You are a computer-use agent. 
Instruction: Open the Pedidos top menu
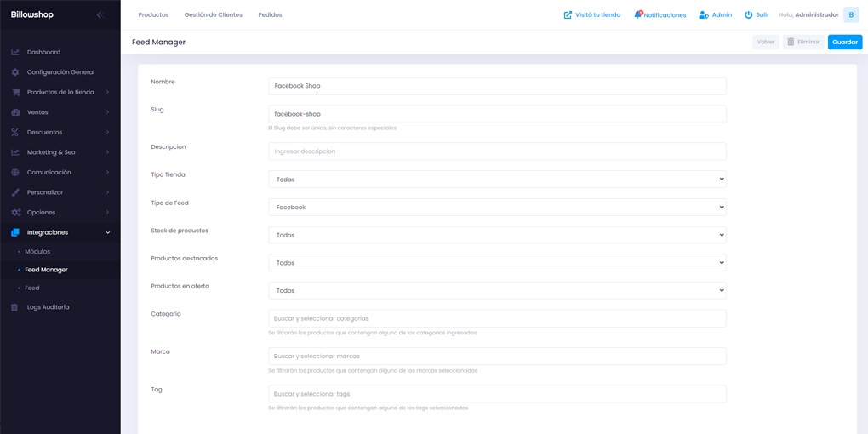pos(270,14)
